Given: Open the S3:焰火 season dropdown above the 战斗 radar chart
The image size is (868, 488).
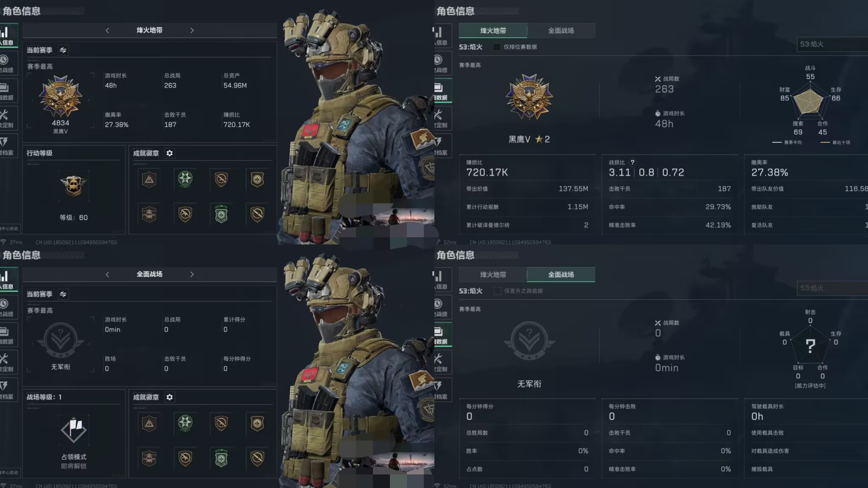Looking at the screenshot, I should point(832,44).
